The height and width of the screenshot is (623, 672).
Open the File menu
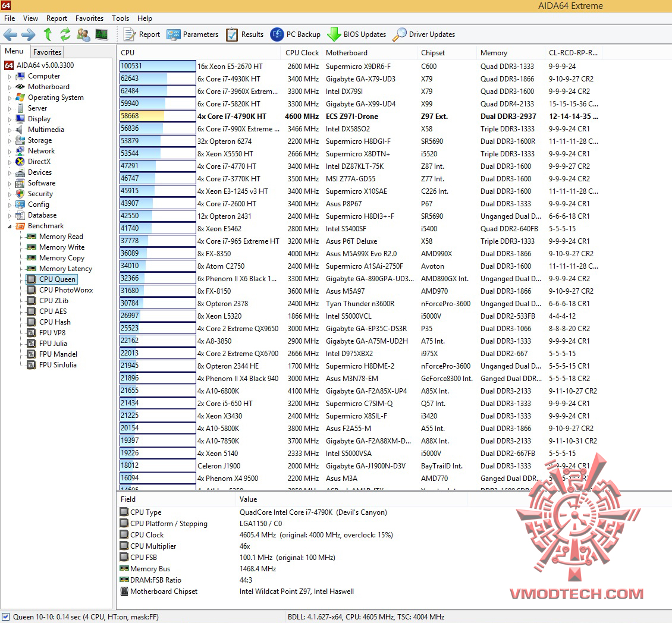pos(10,18)
